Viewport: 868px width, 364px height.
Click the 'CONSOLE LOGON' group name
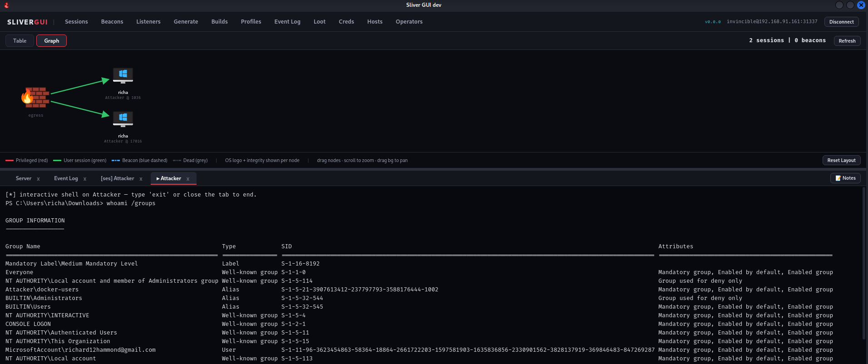(28, 324)
